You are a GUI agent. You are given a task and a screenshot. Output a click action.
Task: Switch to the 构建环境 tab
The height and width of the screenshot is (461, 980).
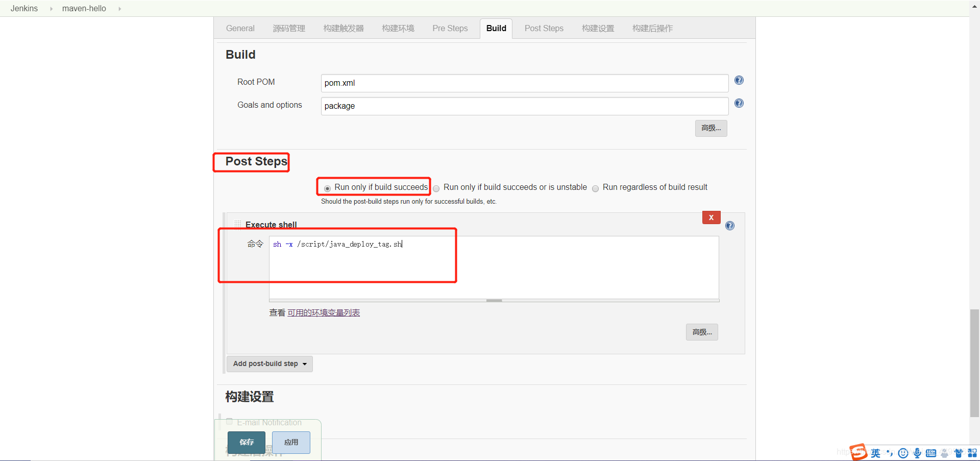(398, 29)
